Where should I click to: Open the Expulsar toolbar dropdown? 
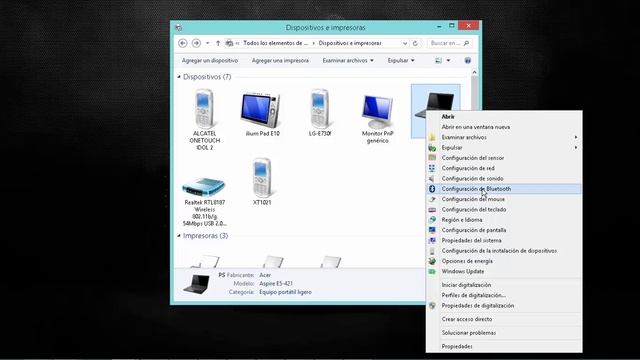coord(401,60)
